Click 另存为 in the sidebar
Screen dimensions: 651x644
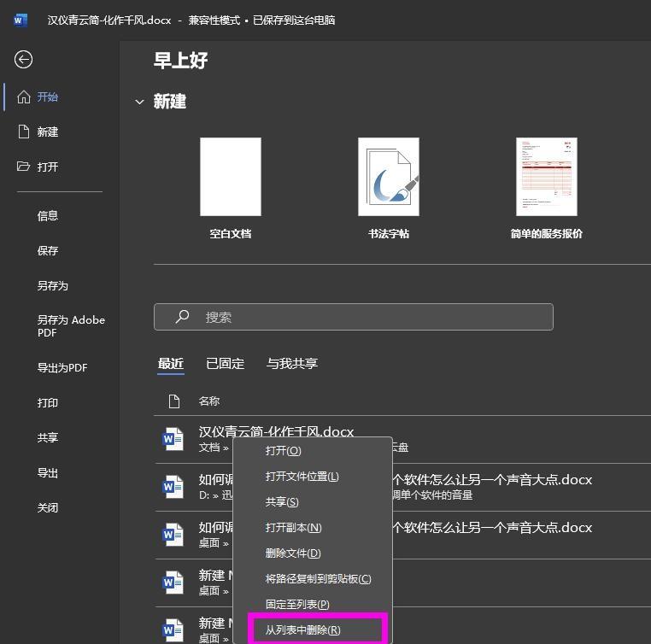tap(52, 285)
